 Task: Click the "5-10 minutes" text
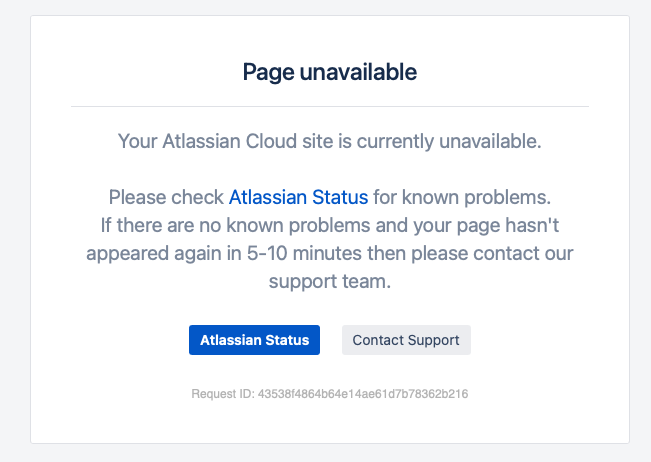(x=304, y=253)
